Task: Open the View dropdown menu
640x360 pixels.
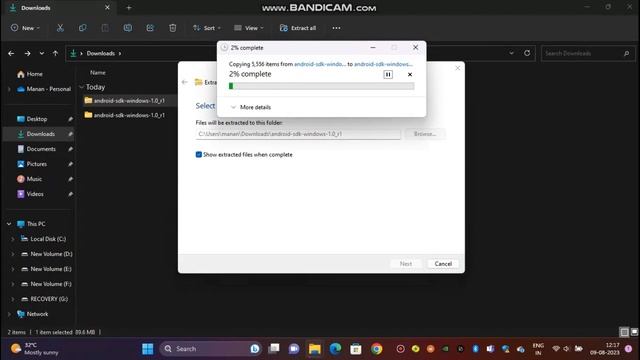Action: click(249, 28)
